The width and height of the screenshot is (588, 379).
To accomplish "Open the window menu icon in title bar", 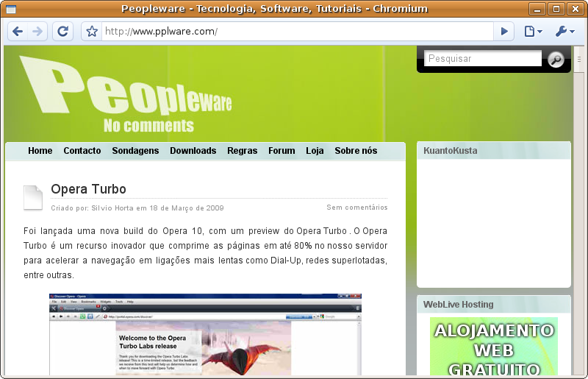I will click(11, 9).
